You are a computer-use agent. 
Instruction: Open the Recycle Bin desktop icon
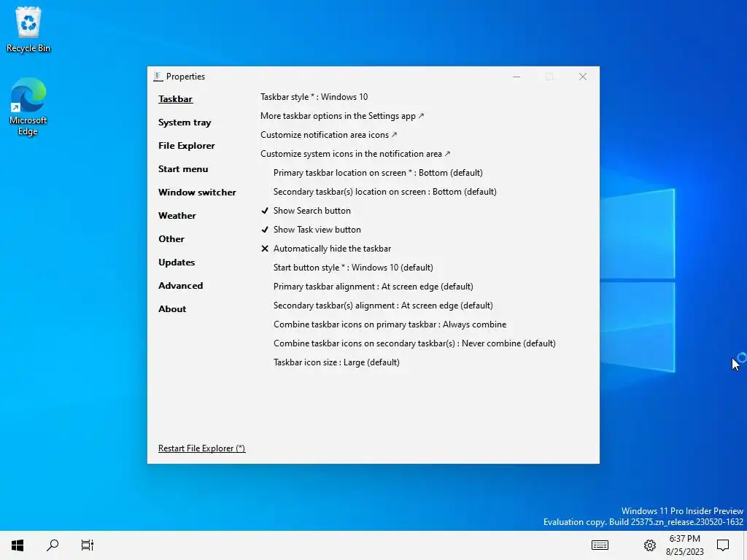28,29
